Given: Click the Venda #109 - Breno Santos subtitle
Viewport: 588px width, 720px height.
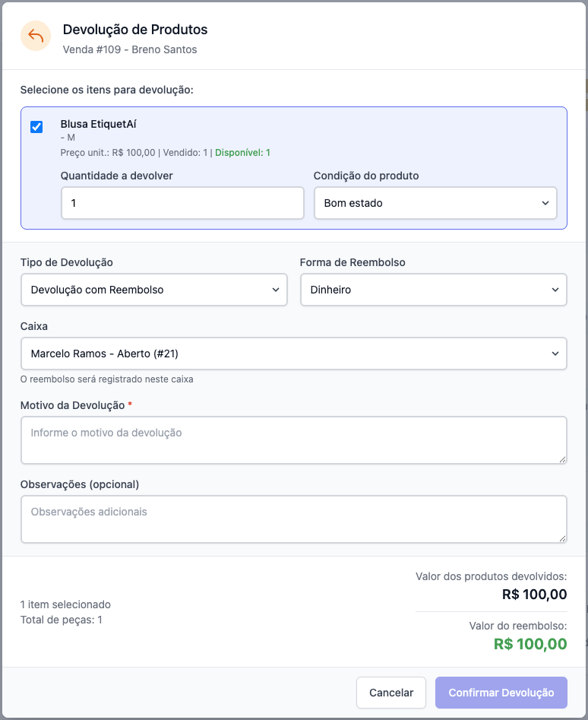Looking at the screenshot, I should pos(130,49).
